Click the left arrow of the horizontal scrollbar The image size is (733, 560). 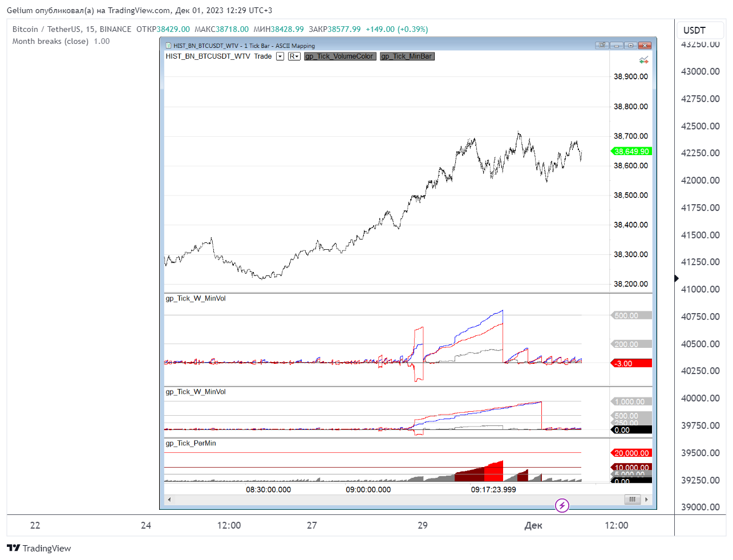[x=169, y=500]
